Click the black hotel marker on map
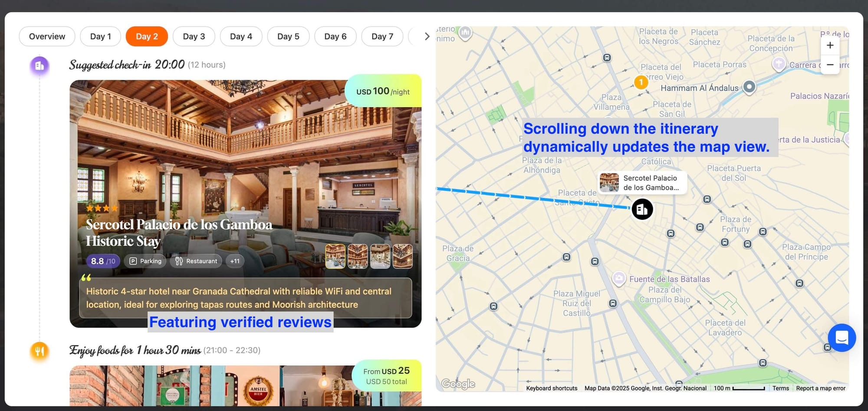Screen dimensions: 868x411 pos(642,209)
